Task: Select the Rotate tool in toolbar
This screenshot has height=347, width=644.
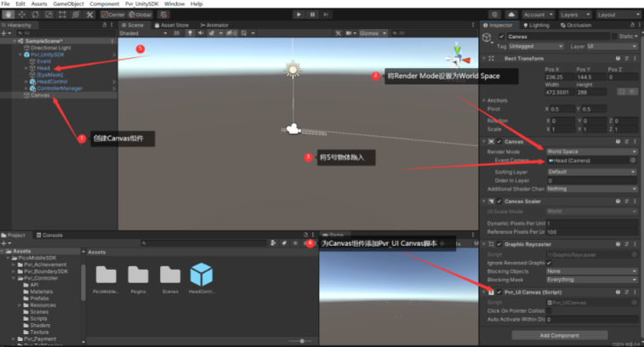Action: tap(35, 14)
